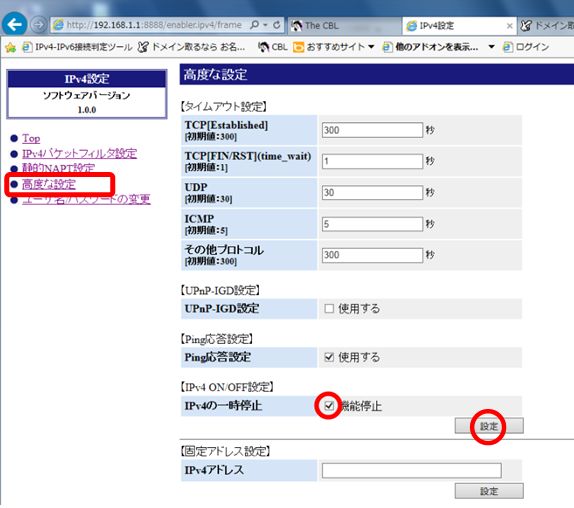Expand the おすすめサイト bookmark dropdown
The width and height of the screenshot is (574, 508).
371,47
